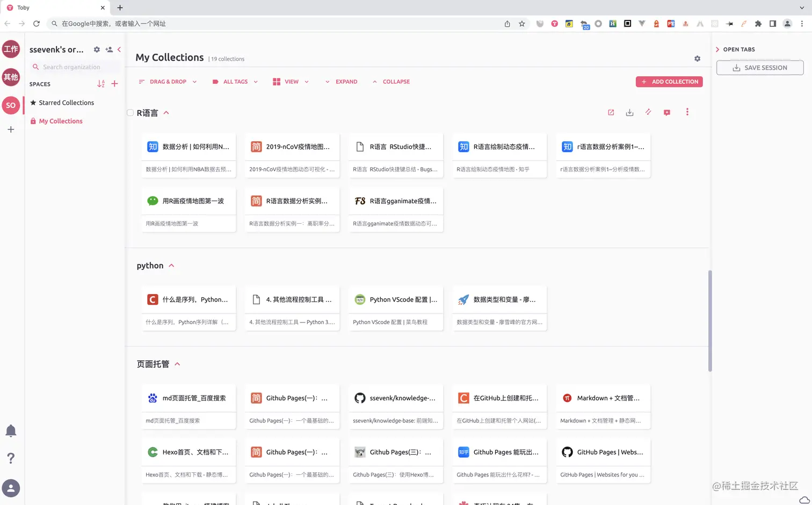The image size is (812, 505).
Task: Open all R语言 tabs with the launch icon
Action: 611,112
